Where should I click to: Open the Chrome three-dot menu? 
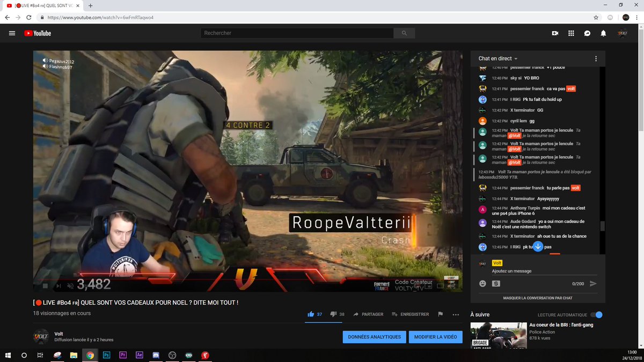[637, 17]
